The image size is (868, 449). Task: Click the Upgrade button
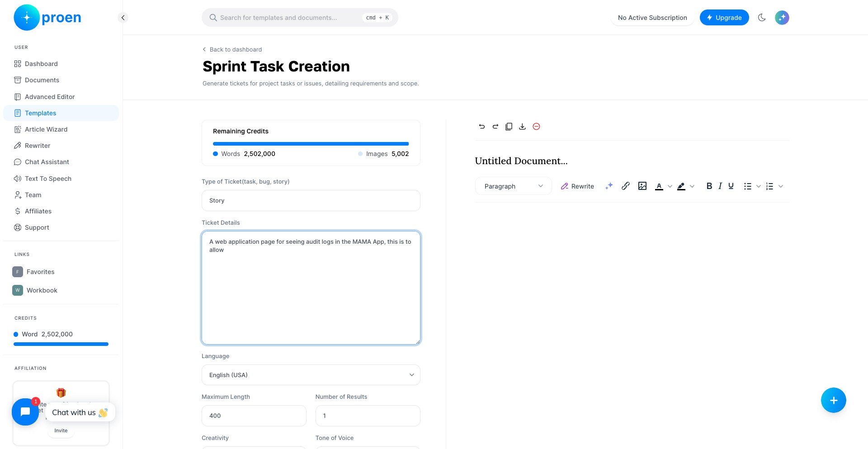(x=724, y=18)
